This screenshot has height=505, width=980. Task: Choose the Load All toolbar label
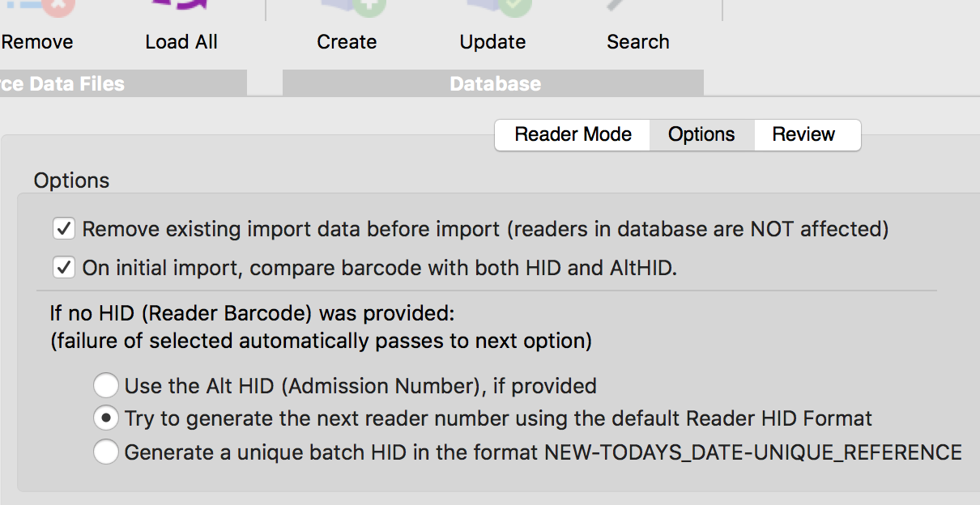[181, 42]
